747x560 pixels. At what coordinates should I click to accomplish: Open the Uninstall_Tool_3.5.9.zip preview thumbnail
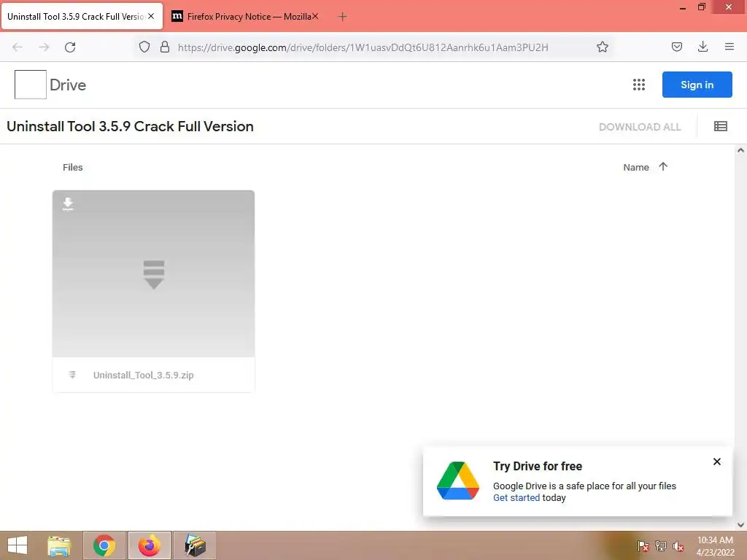click(153, 274)
